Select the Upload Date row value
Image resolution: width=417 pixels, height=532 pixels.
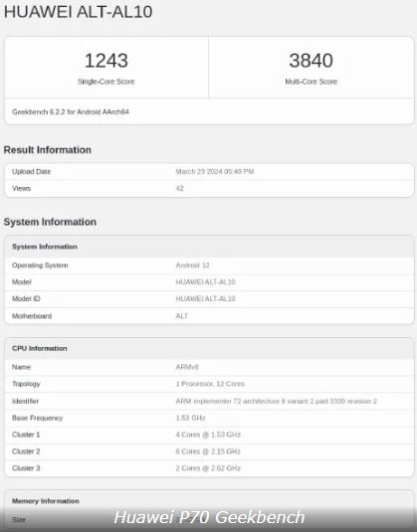[215, 172]
